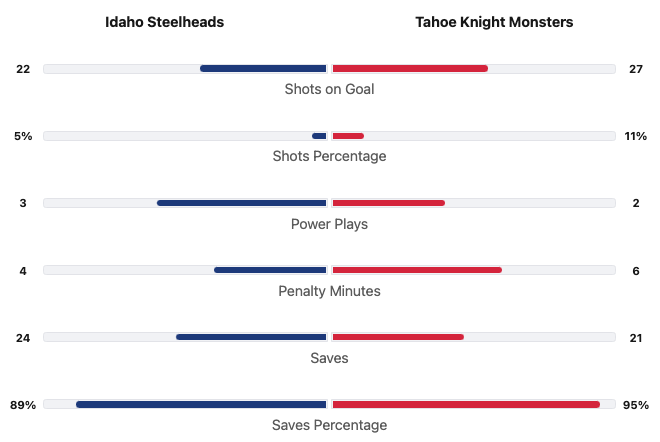Click the red Saves Percentage bar

point(466,404)
